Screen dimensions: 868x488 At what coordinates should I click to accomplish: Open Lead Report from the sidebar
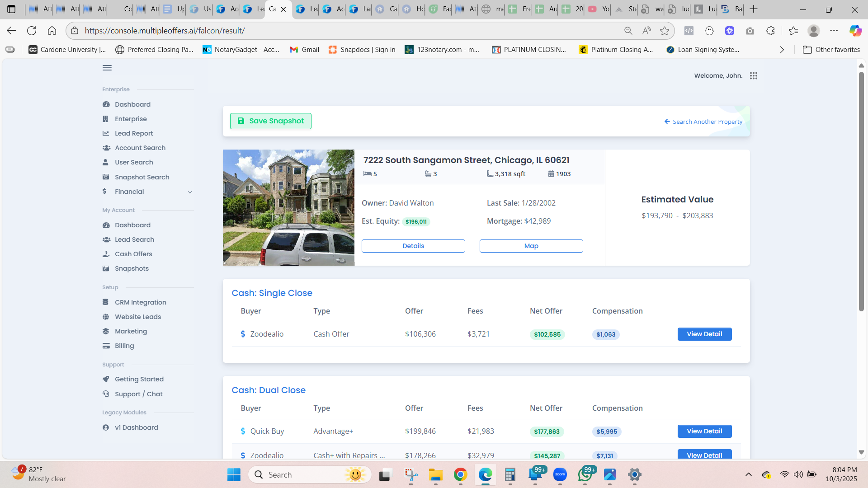point(133,133)
